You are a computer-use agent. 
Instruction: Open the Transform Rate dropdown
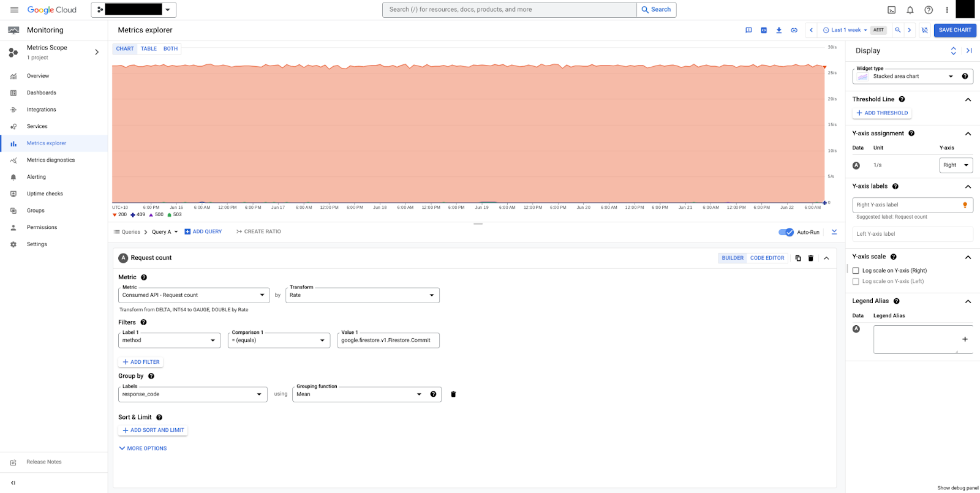click(x=362, y=295)
